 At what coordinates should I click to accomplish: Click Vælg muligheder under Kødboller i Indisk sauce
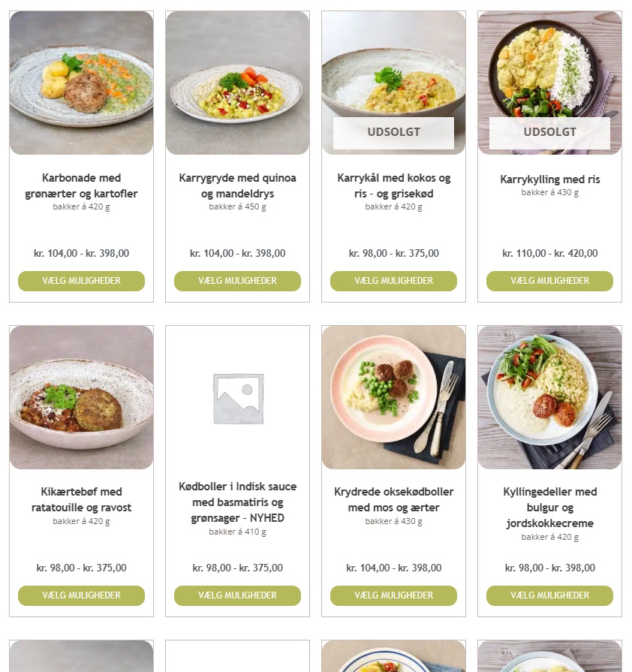tap(237, 595)
